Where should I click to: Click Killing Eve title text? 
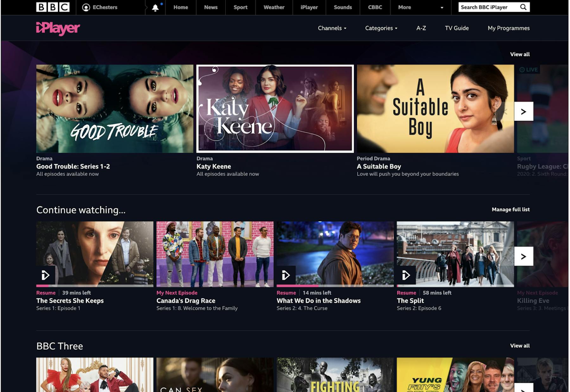pyautogui.click(x=533, y=301)
